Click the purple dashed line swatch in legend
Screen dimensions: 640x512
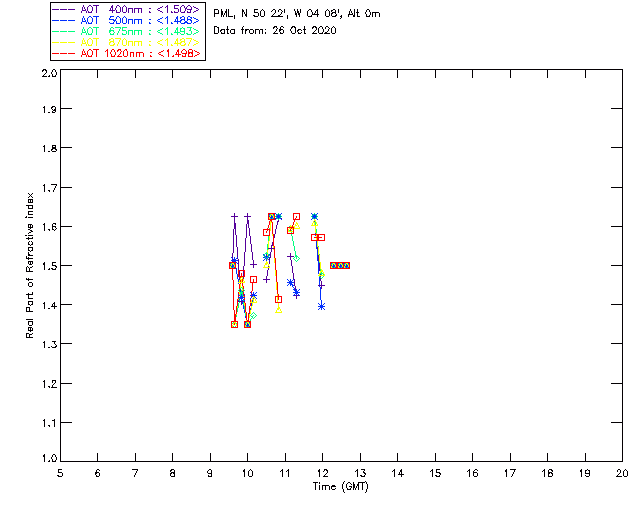(64, 9)
